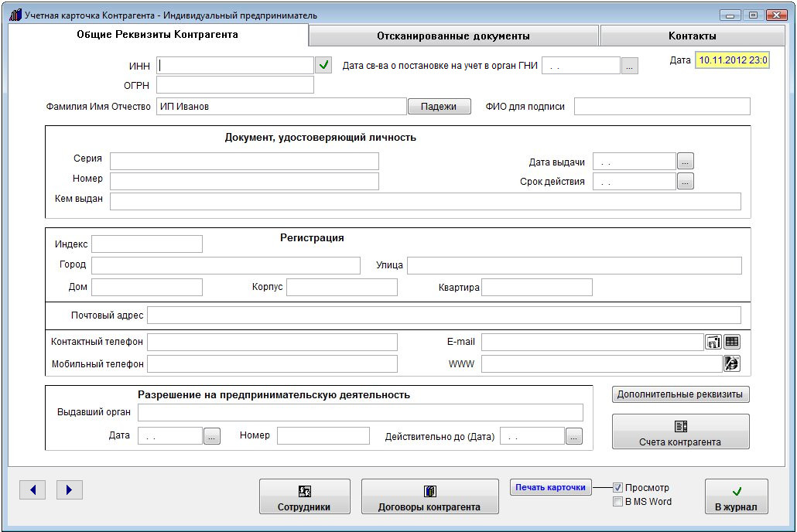The image size is (797, 532).
Task: Switch to Контакты tab
Action: [692, 36]
